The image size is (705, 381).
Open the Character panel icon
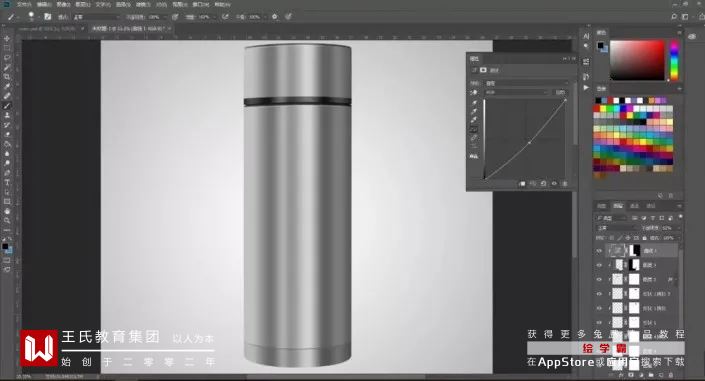(x=586, y=36)
